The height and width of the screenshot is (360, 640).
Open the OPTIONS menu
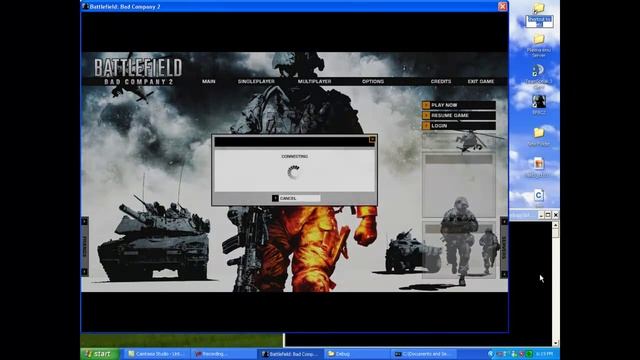pos(373,82)
